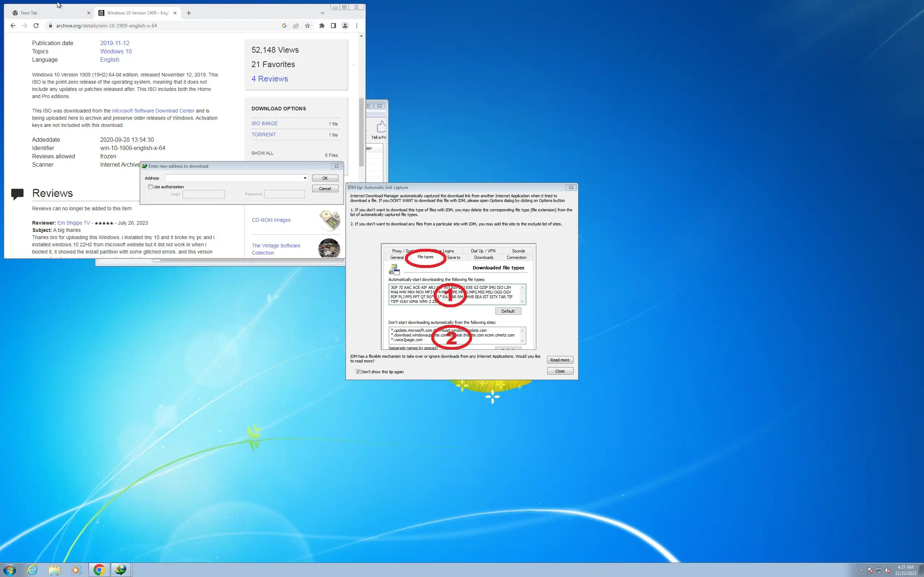
Task: Show hidden icons in the system tray
Action: click(861, 571)
